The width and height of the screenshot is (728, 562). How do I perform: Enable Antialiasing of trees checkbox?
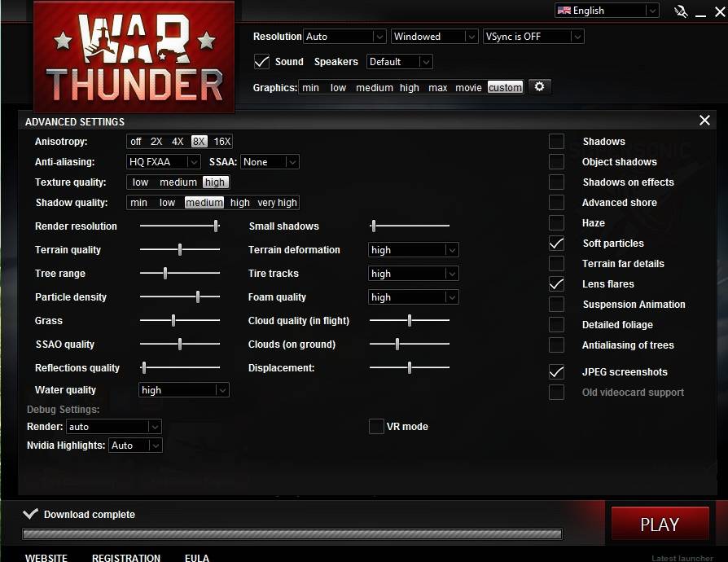point(556,345)
